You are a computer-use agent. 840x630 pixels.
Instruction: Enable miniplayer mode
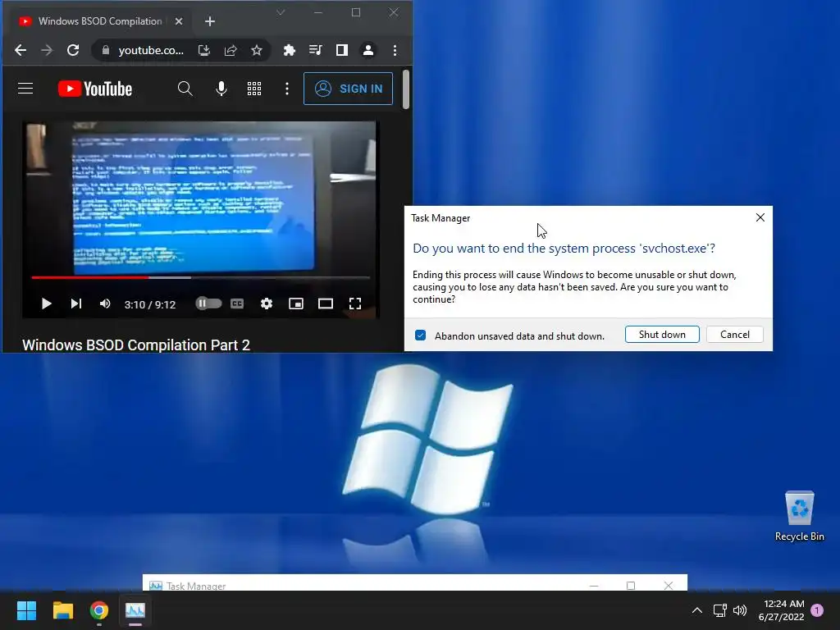296,304
